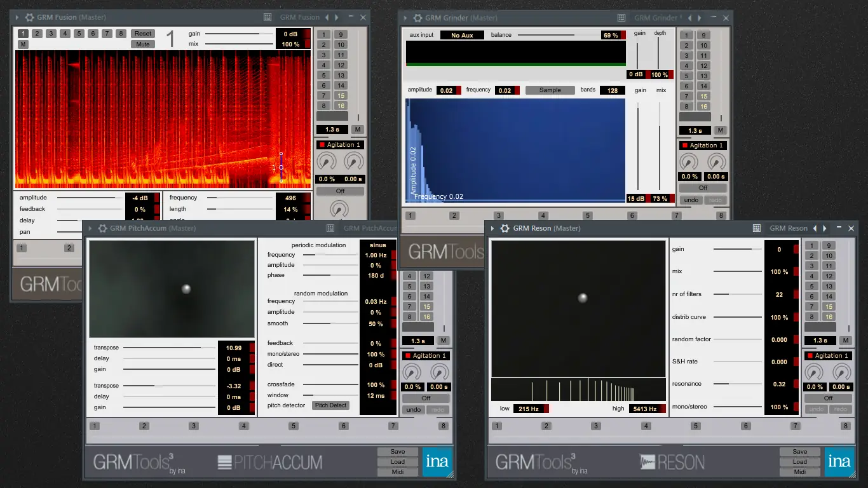Open GRM Reson plugin options gear

point(505,228)
